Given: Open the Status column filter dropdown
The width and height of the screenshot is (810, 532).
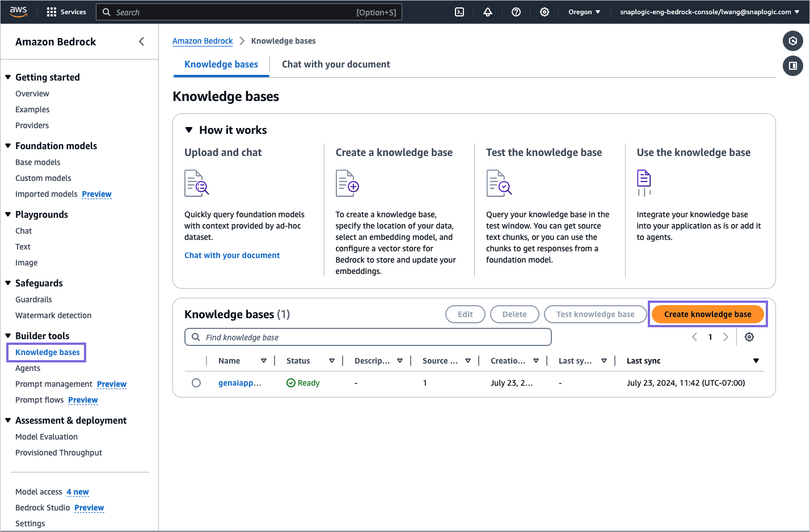Looking at the screenshot, I should [332, 360].
